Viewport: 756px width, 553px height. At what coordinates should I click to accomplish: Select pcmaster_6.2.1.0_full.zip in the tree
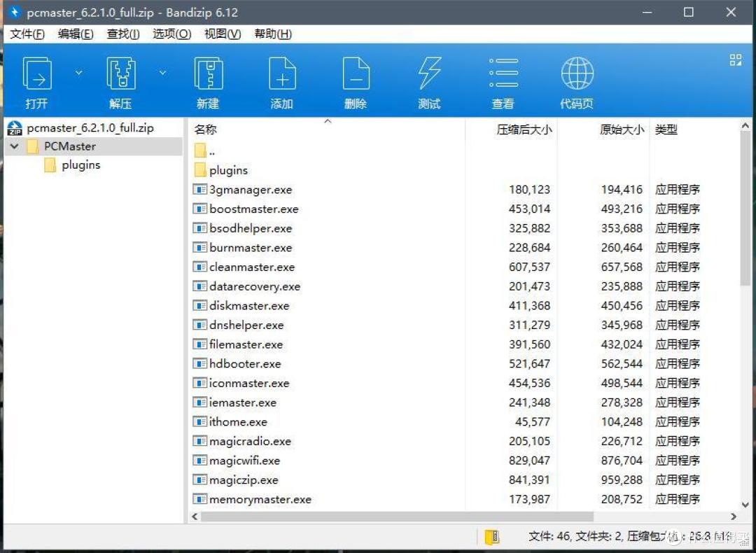(x=90, y=128)
